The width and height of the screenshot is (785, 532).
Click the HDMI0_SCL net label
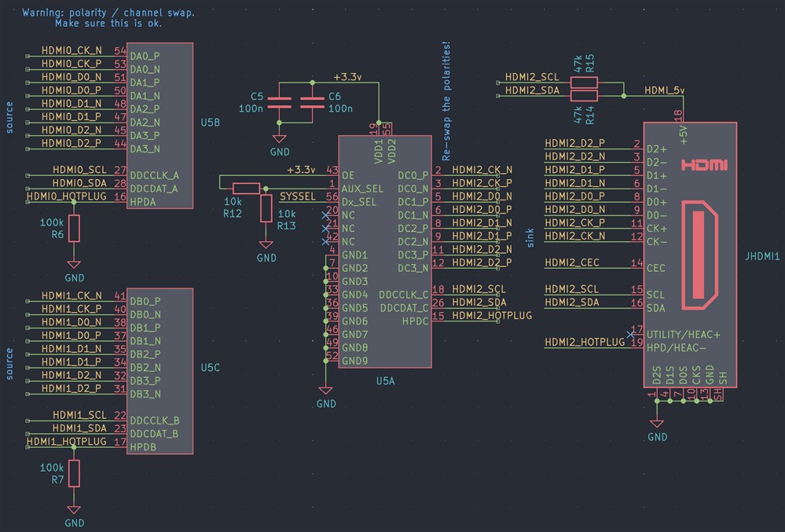tap(79, 170)
